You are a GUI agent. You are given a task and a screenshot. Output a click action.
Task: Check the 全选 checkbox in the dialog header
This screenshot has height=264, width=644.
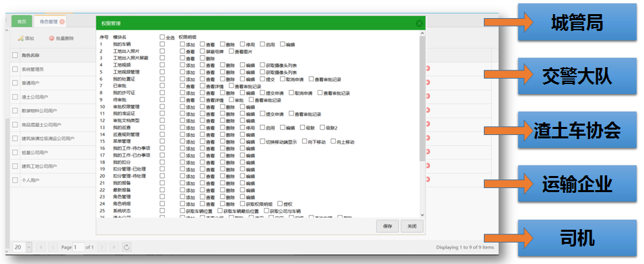162,37
